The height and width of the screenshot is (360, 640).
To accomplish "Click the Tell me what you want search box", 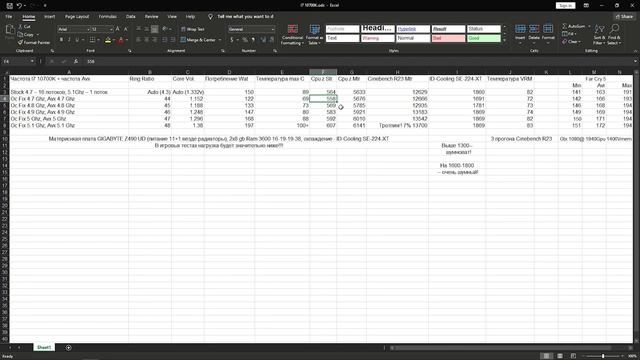I will click(x=245, y=17).
